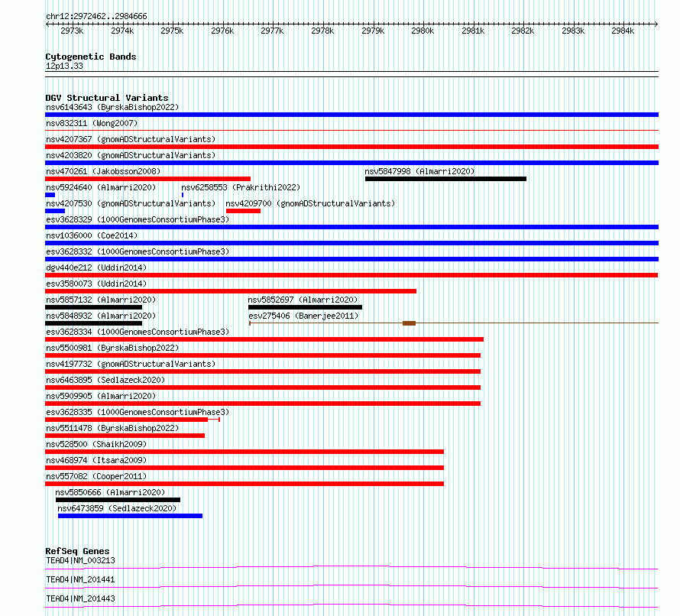Select the nsv5848932 (Almarri2020) black bar

tap(94, 323)
